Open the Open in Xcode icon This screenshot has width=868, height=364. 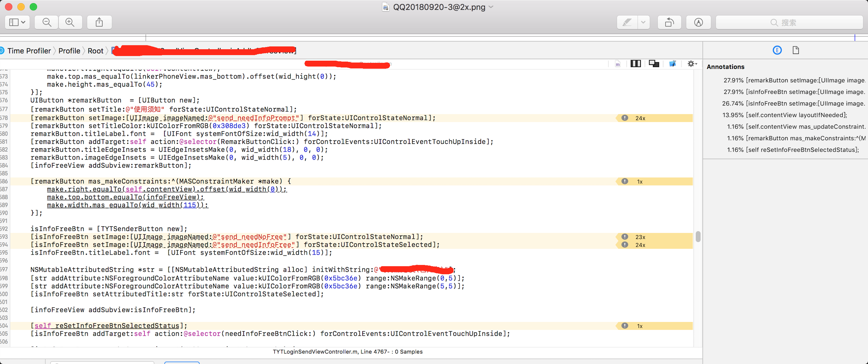pos(672,63)
